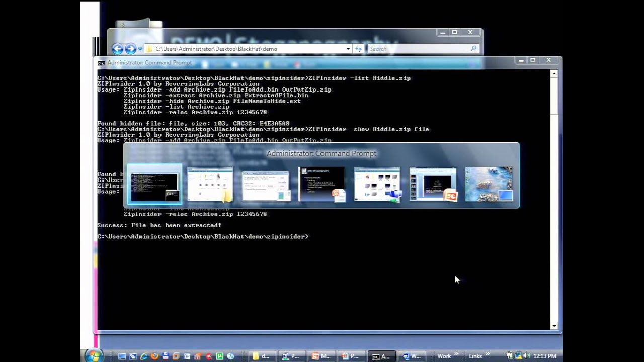Open the green square quick launch icon
Image resolution: width=644 pixels, height=362 pixels.
(219, 356)
